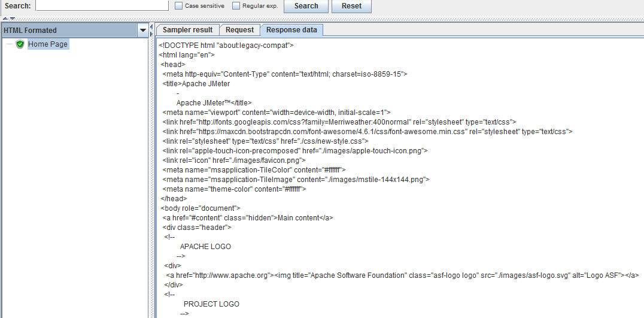The image size is (644, 318).
Task: Select the Home Page sample result
Action: pos(47,44)
